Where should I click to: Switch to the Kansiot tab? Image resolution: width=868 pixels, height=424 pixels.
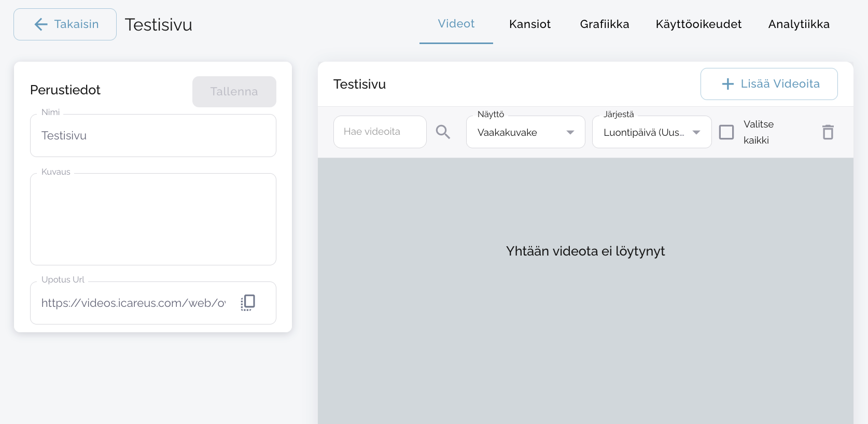[529, 24]
